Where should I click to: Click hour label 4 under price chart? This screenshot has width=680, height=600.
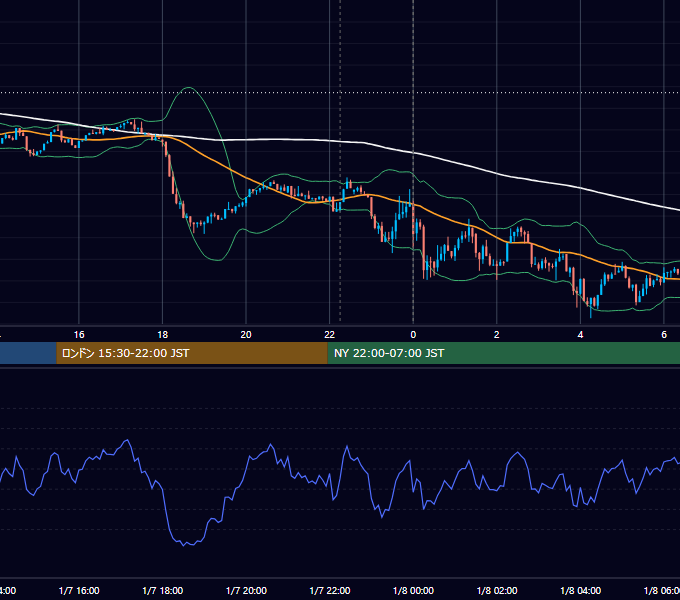tap(580, 335)
